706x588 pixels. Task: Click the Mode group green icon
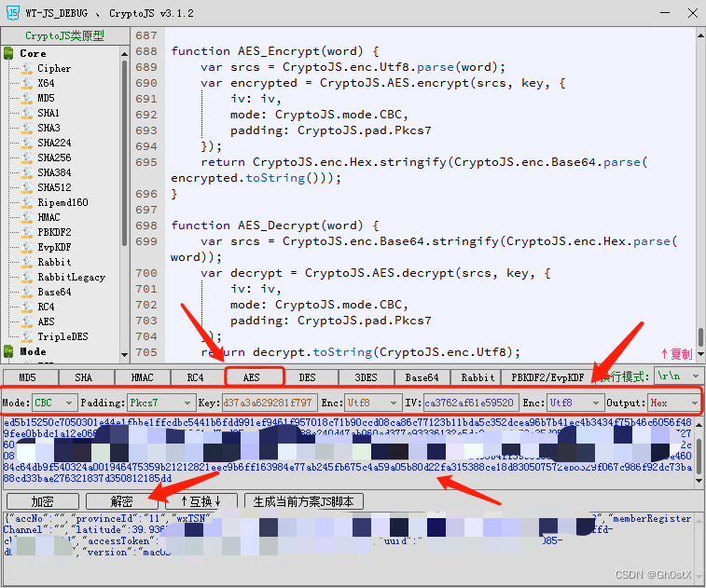8,351
